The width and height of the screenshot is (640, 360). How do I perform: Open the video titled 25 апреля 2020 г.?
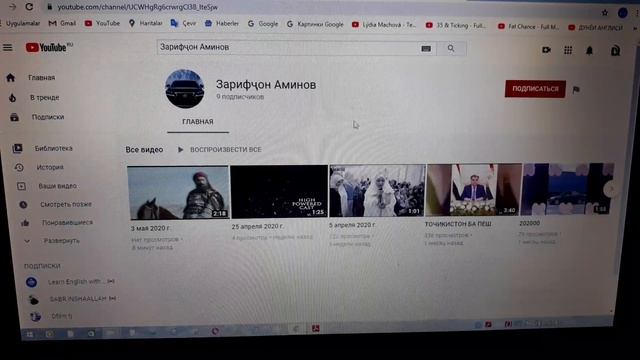[x=258, y=227]
